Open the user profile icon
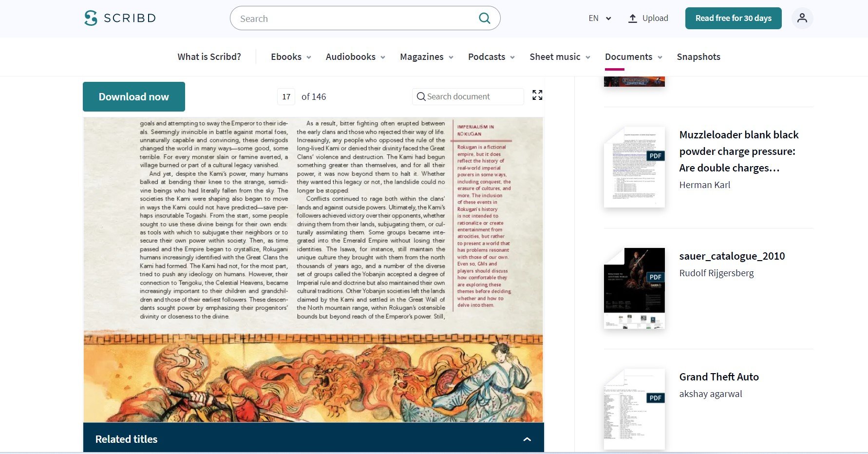 click(x=802, y=18)
